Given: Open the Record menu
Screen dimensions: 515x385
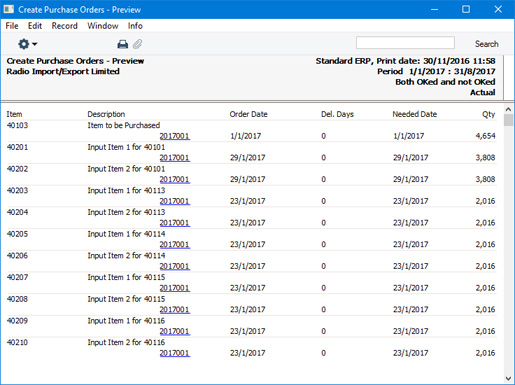Looking at the screenshot, I should [64, 26].
